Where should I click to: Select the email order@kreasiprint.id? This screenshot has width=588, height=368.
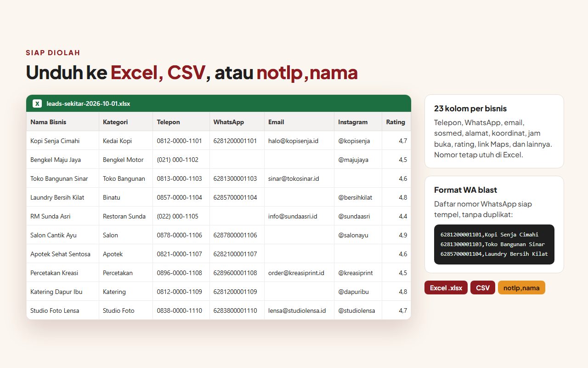pos(296,273)
